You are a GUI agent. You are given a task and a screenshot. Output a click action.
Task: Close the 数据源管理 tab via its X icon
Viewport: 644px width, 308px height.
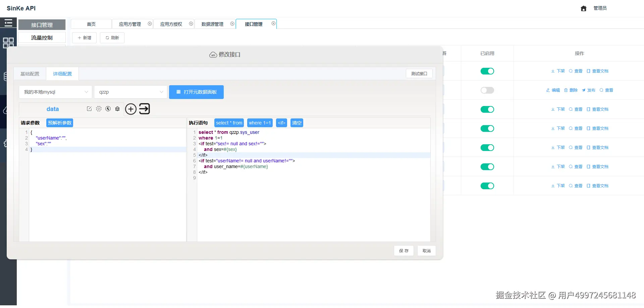(232, 24)
